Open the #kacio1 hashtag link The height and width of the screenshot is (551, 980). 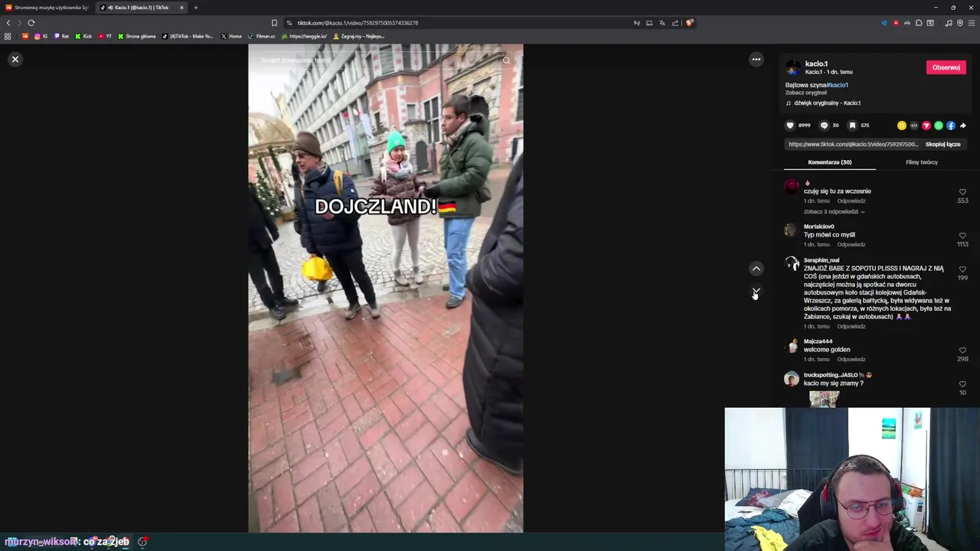[x=837, y=85]
